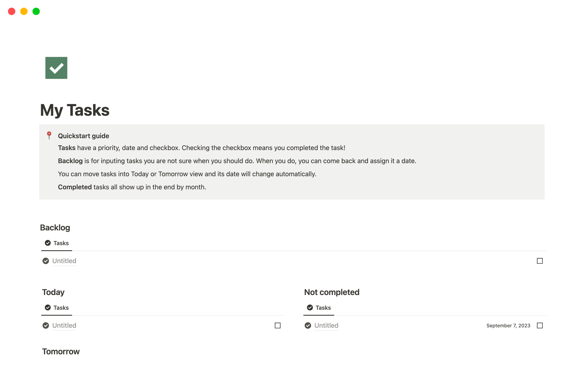Click the September 7, 2023 date
This screenshot has width=588, height=368.
coord(508,326)
